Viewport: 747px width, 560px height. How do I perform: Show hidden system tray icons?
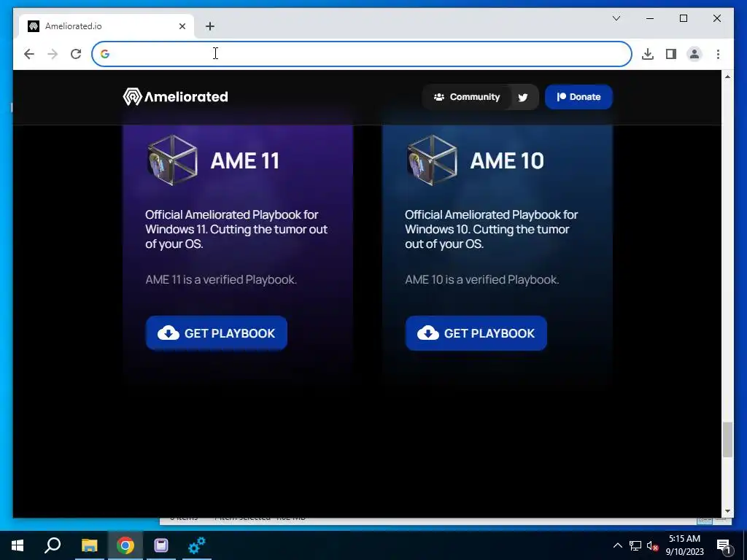(617, 545)
